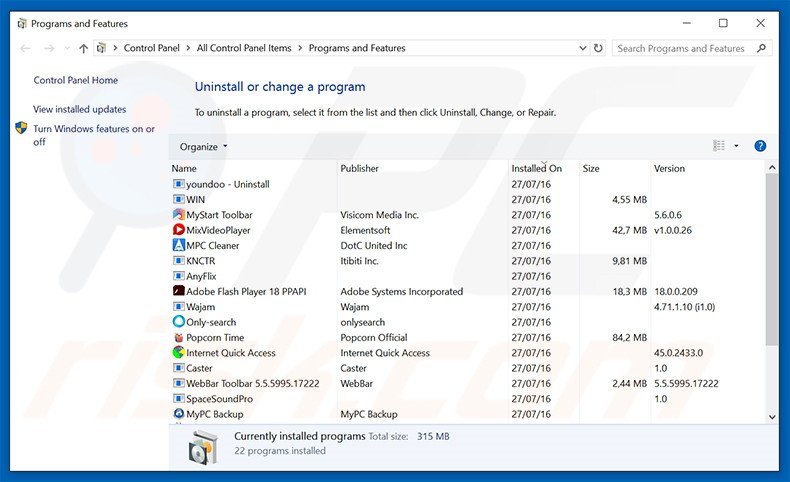
Task: Click the scrollbar down arrow
Action: pyautogui.click(x=772, y=417)
